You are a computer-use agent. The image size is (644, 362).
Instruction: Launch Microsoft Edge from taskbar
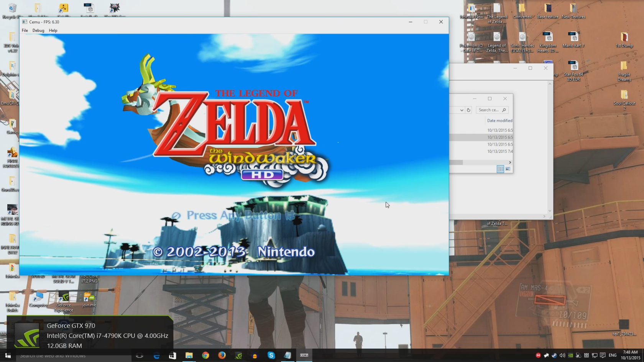156,355
